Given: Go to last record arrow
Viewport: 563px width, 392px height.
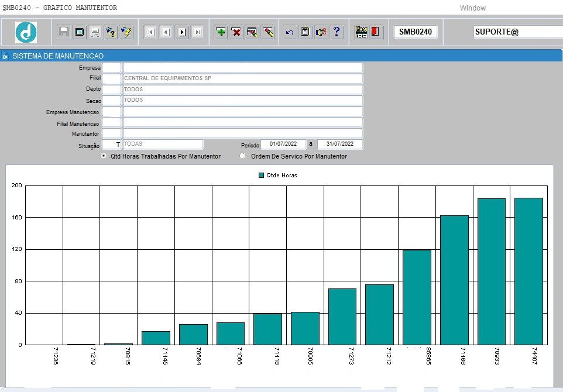Looking at the screenshot, I should pos(197,32).
